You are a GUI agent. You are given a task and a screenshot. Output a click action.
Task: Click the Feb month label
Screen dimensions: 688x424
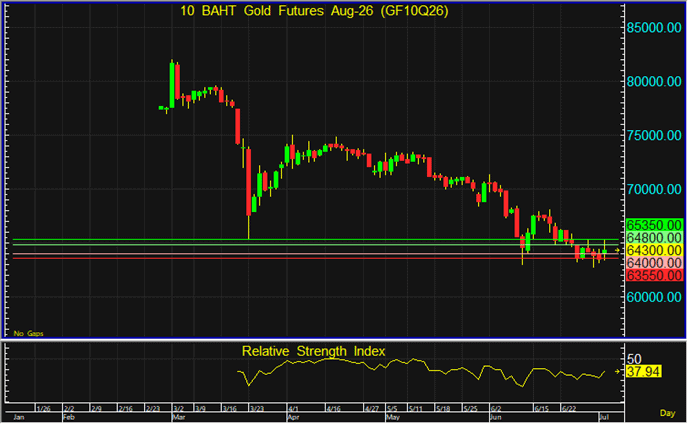[x=69, y=417]
